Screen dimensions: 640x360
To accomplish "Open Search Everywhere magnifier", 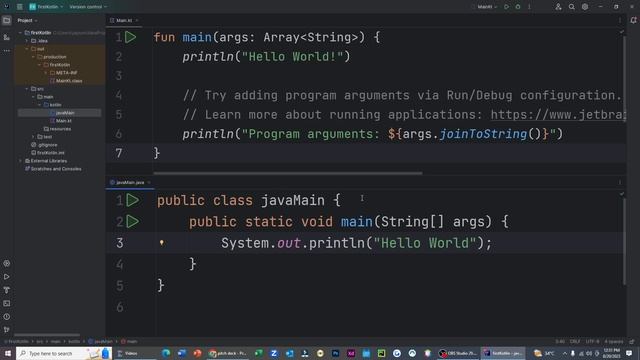I will [571, 7].
